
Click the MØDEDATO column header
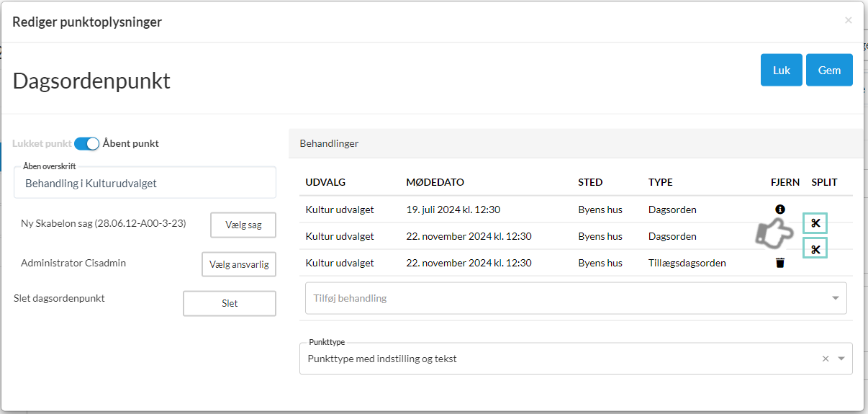(435, 182)
